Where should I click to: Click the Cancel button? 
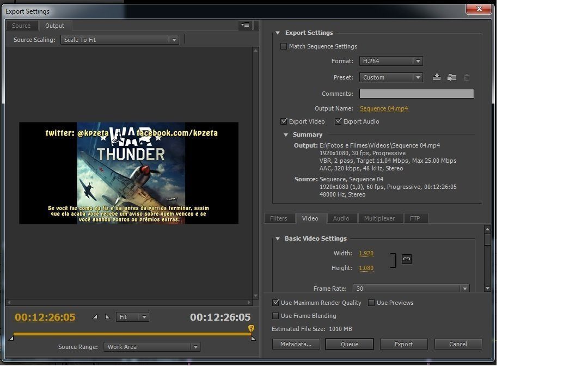pyautogui.click(x=458, y=344)
